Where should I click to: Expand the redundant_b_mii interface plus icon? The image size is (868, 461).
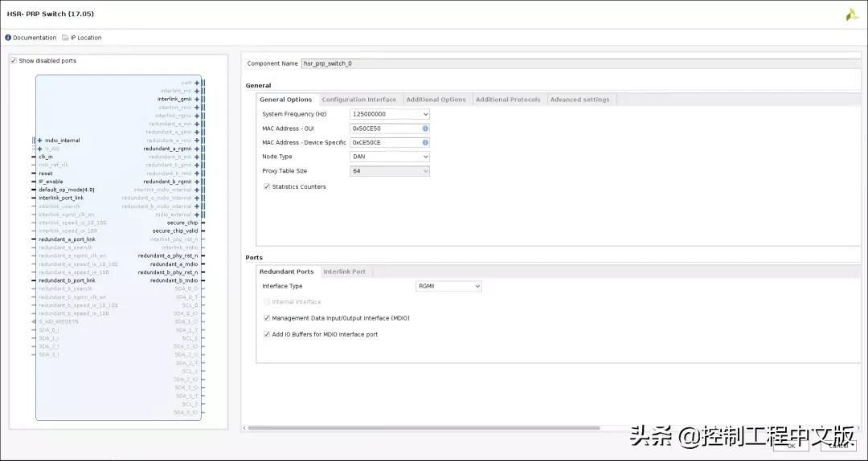[197, 157]
